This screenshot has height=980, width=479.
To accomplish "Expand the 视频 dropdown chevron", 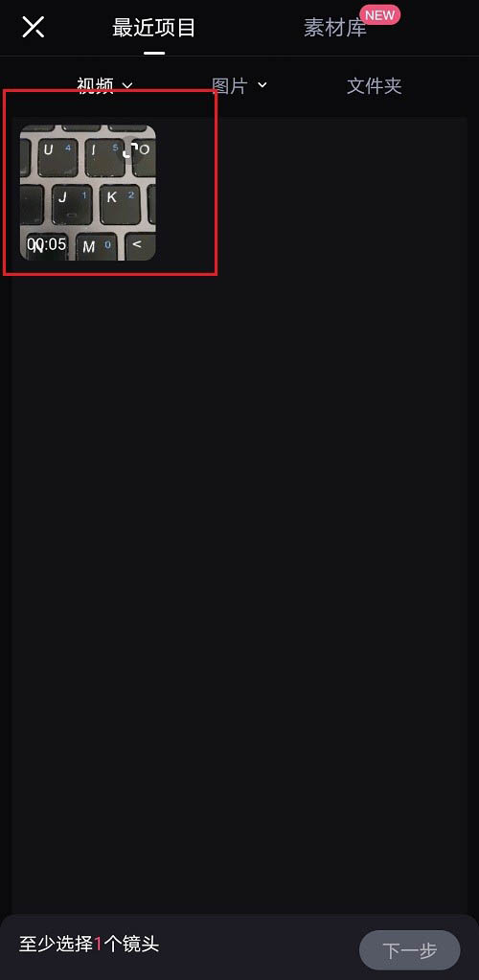I will tap(127, 85).
